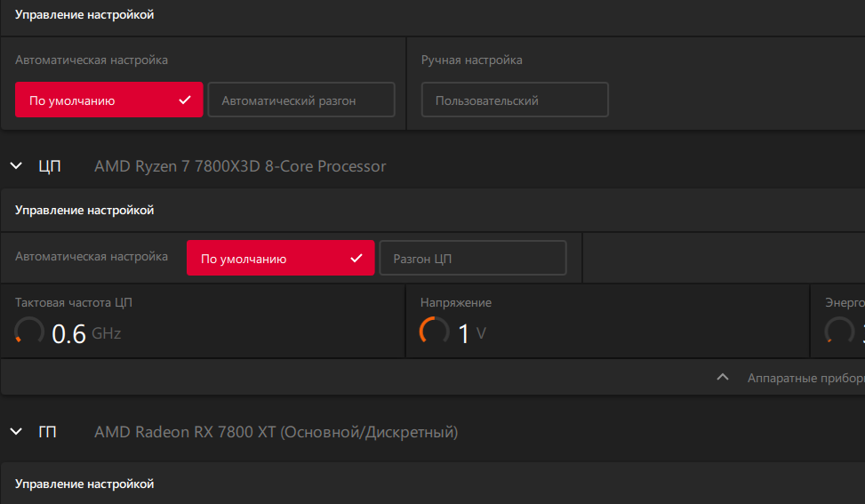Collapse the Аппаратные приборы panel chevron
The width and height of the screenshot is (865, 504).
tap(723, 377)
